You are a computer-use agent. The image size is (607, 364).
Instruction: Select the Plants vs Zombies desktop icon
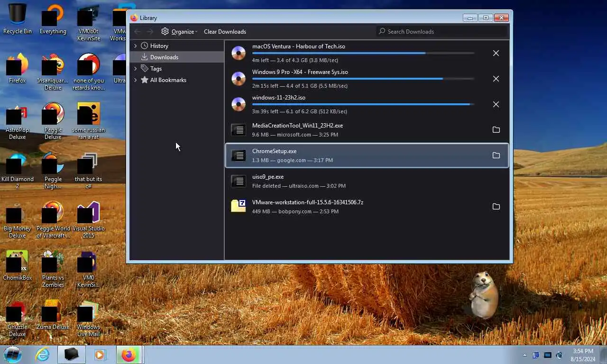(x=53, y=269)
